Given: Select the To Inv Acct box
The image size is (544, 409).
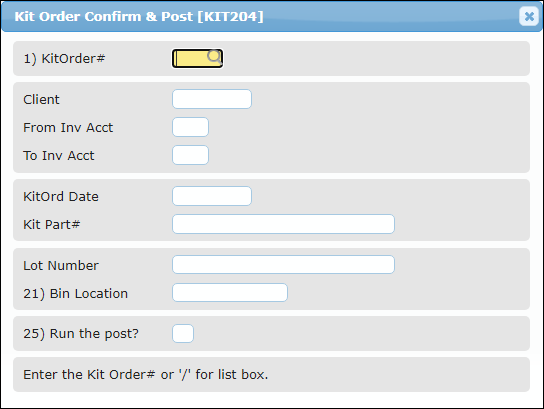Looking at the screenshot, I should click(x=190, y=155).
